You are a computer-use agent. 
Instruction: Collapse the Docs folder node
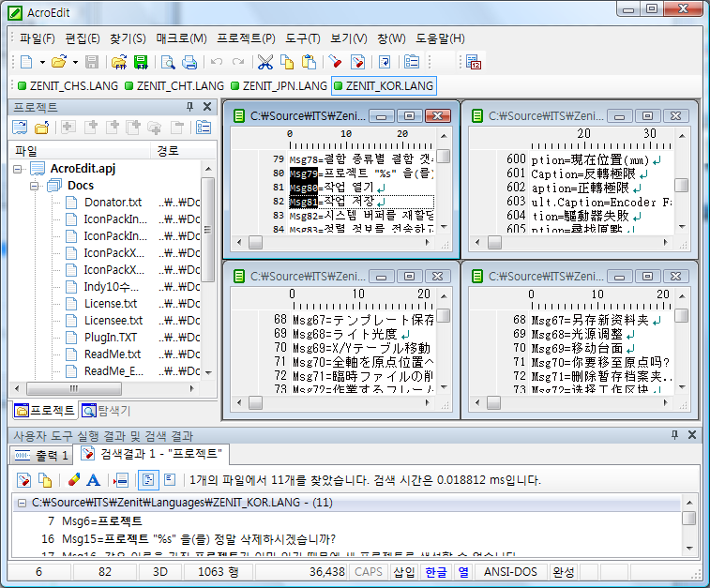pyautogui.click(x=34, y=186)
